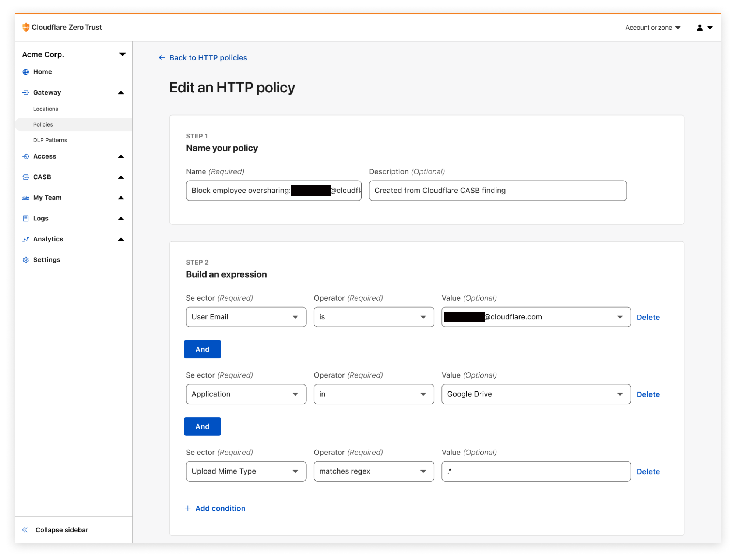The image size is (736, 560).
Task: Click the Settings gear icon
Action: (x=26, y=260)
